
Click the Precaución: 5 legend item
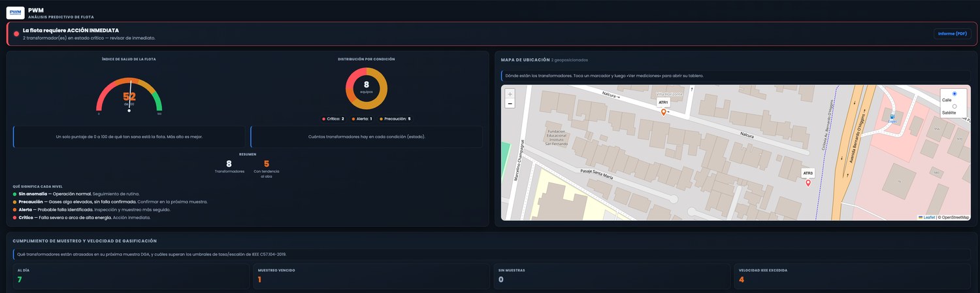click(395, 119)
